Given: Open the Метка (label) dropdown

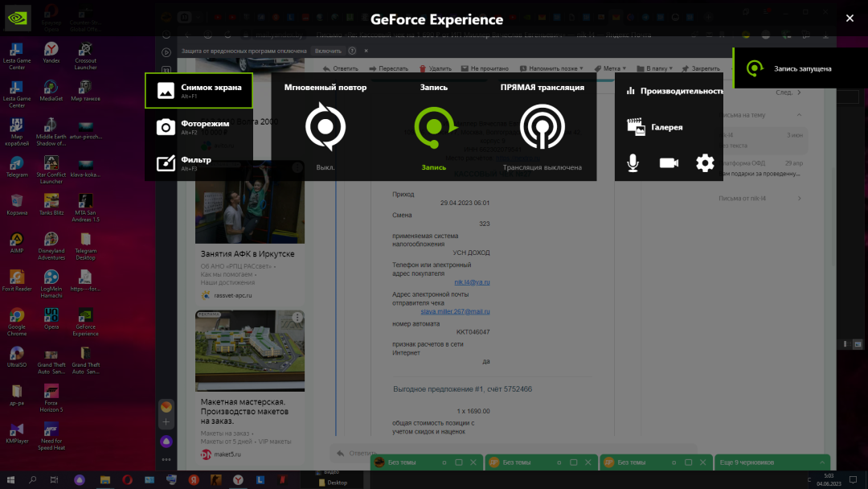Looking at the screenshot, I should [x=610, y=68].
